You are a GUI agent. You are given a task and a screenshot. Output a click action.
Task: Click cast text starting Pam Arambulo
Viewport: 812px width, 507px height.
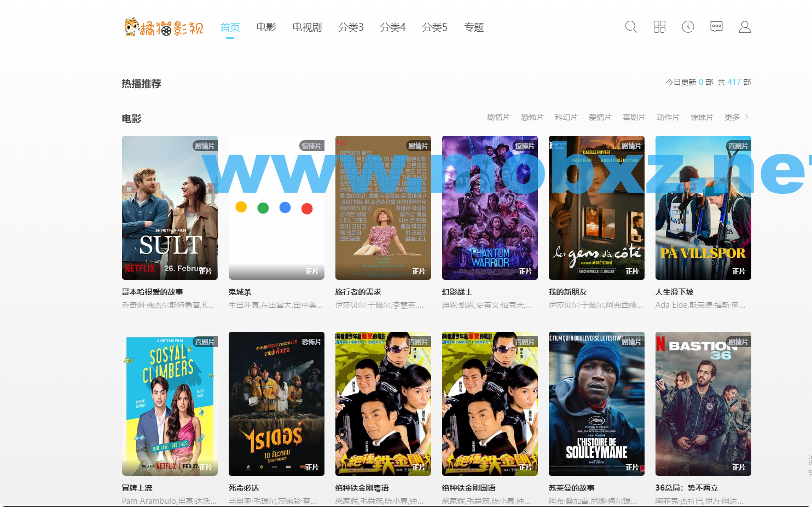tap(169, 501)
